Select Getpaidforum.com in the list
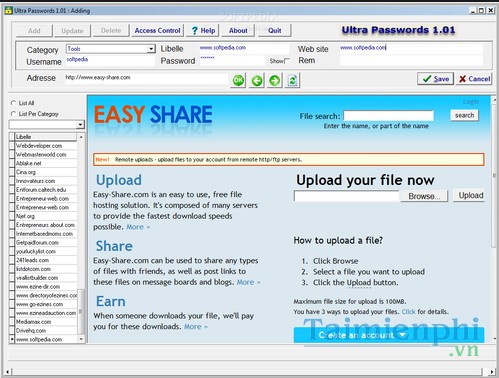This screenshot has width=499, height=378. coord(46,243)
